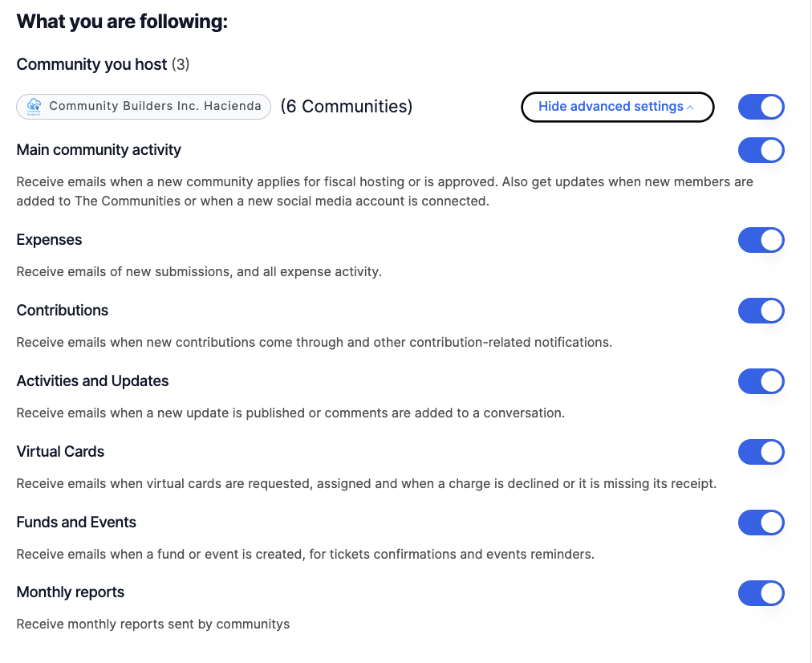Collapse the advanced settings section
This screenshot has width=812, height=663.
pyautogui.click(x=617, y=107)
